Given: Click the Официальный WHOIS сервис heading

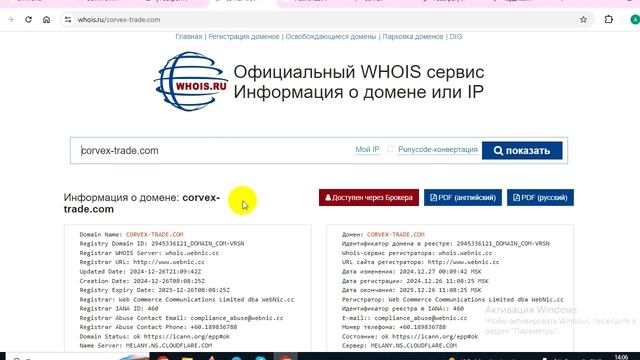Looking at the screenshot, I should [359, 72].
